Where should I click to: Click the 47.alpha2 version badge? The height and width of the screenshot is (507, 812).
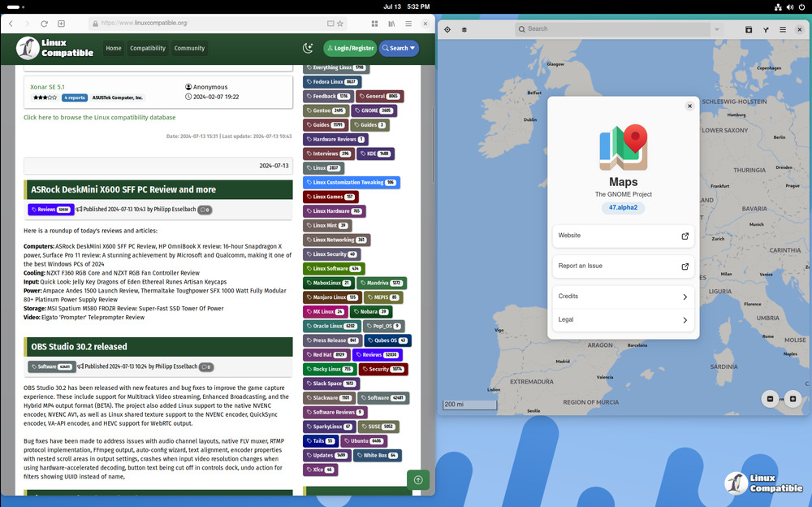click(623, 207)
